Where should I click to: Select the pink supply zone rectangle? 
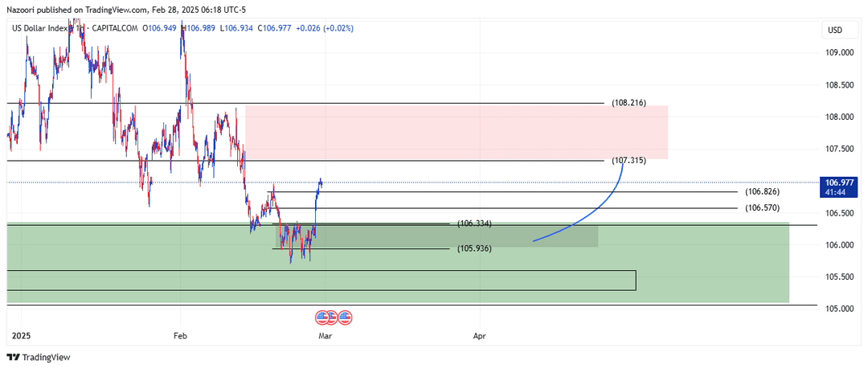pos(457,132)
